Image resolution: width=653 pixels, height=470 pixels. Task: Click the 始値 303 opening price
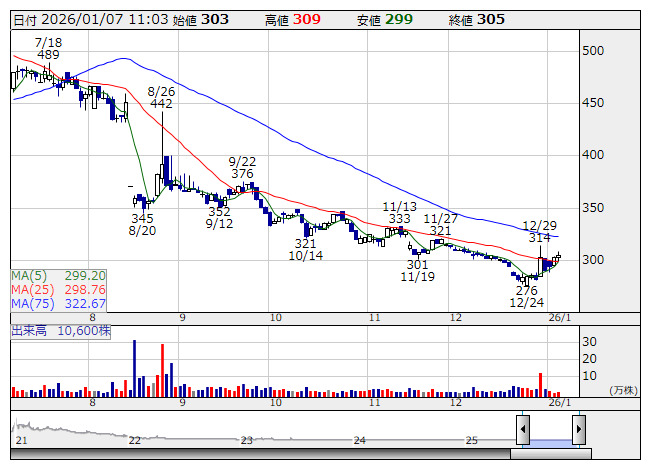tap(201, 20)
